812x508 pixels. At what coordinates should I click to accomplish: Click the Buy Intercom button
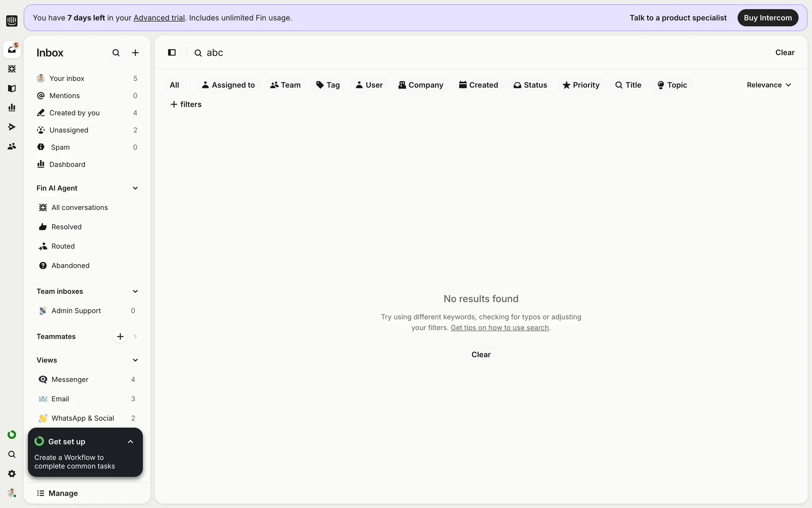pos(768,18)
